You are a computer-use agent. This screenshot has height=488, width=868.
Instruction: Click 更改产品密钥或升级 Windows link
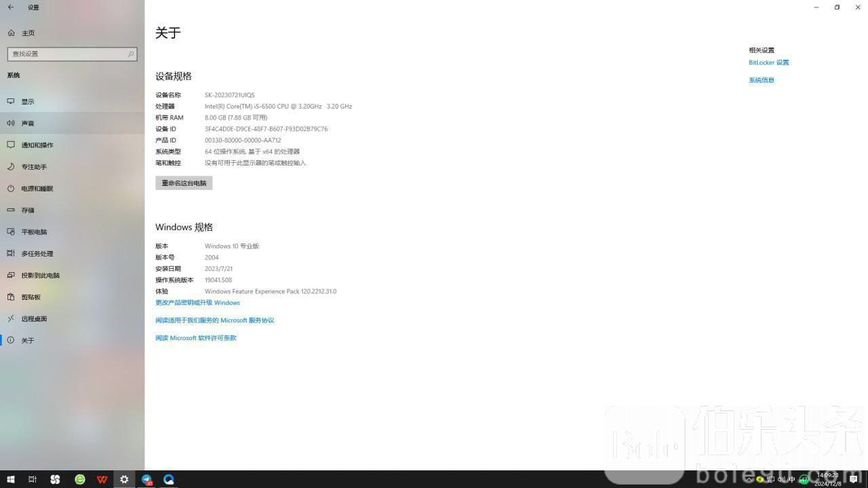197,303
